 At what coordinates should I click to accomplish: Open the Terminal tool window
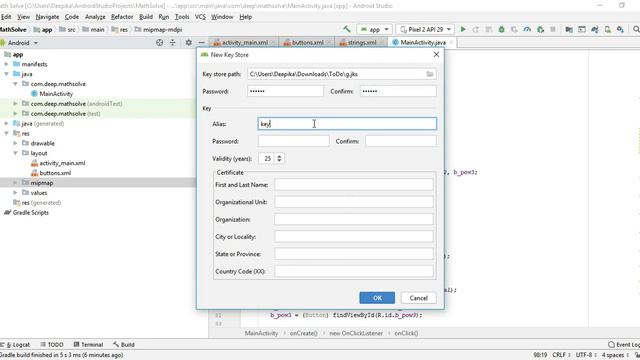88,344
